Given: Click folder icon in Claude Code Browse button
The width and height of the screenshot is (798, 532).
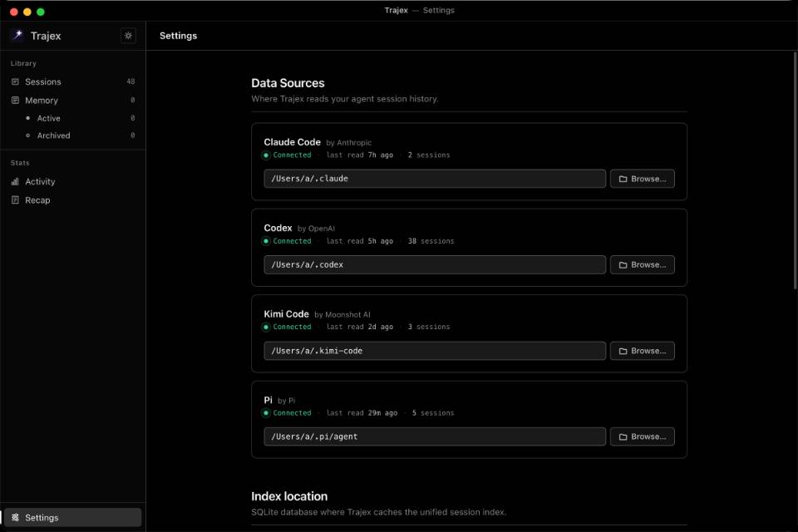Looking at the screenshot, I should [623, 179].
